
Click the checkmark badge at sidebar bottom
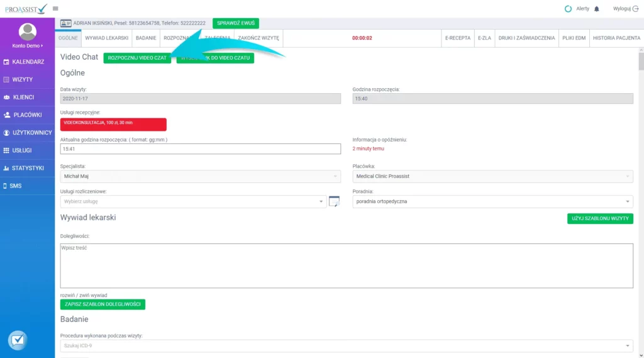coord(18,340)
